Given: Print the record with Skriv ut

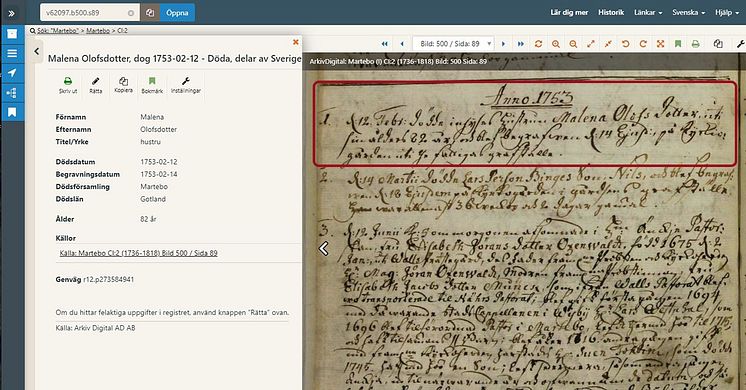Looking at the screenshot, I should (x=68, y=85).
